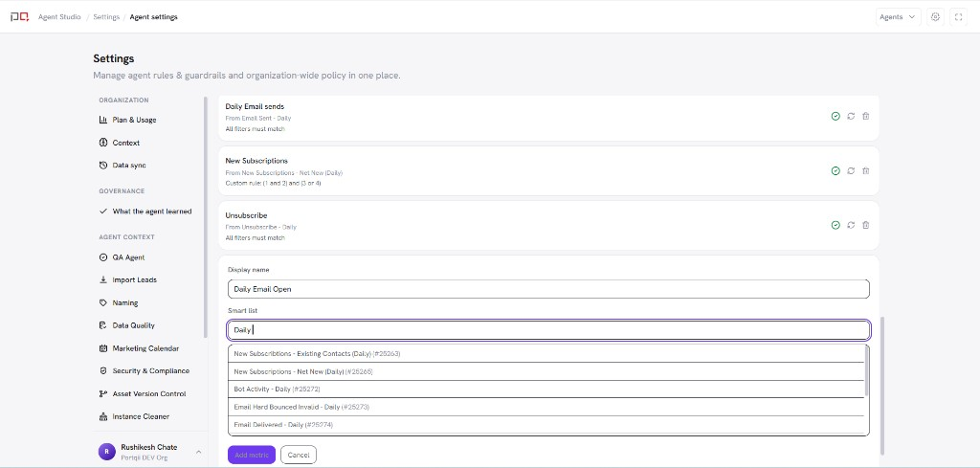This screenshot has width=980, height=468.
Task: Delete the Unsubscribe metric
Action: (865, 225)
